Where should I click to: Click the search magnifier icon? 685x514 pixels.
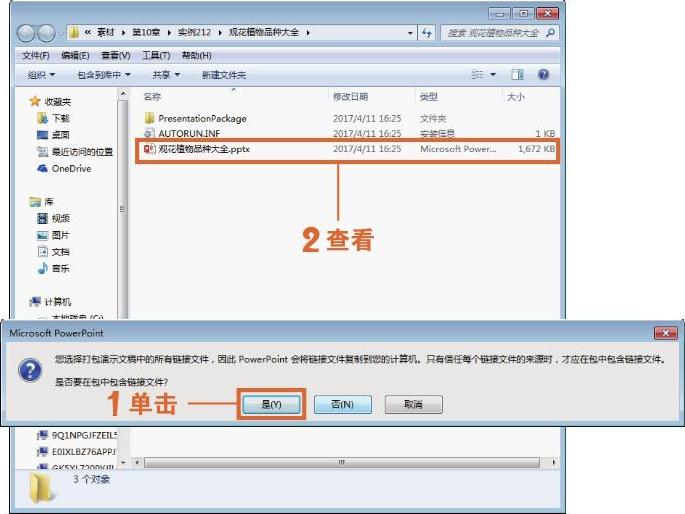click(550, 33)
